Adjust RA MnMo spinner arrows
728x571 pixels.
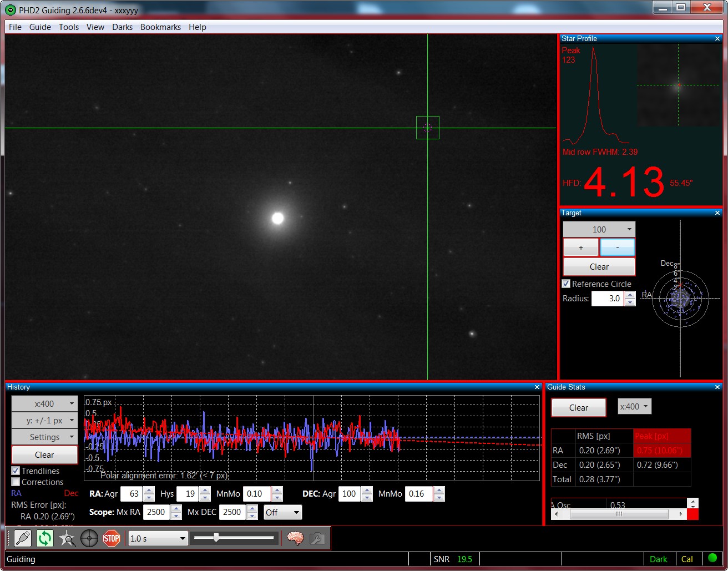coord(277,494)
